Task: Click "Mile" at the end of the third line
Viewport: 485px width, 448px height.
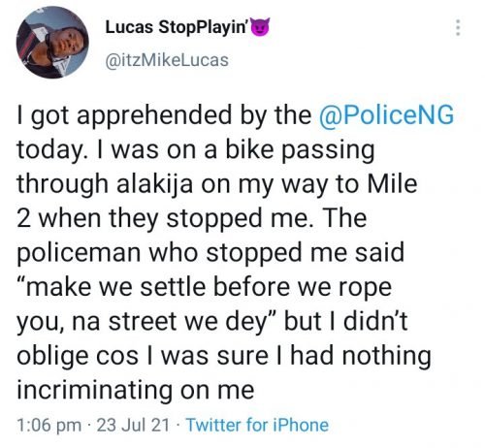Action: point(393,182)
